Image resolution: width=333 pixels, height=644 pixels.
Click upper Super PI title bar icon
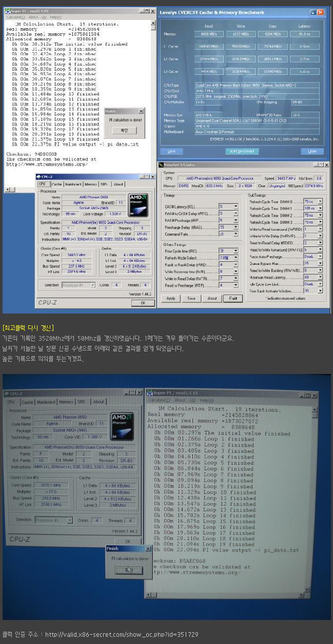[x=7, y=11]
